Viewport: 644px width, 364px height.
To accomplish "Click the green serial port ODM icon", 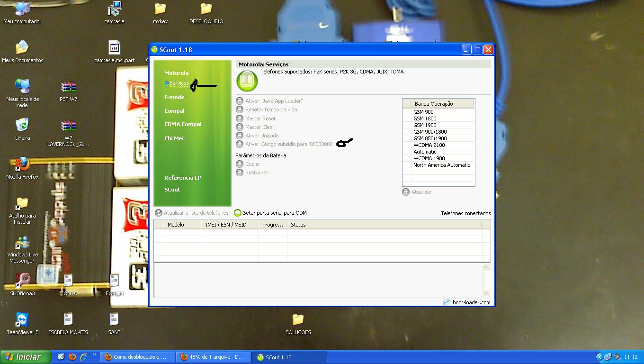I will [238, 213].
